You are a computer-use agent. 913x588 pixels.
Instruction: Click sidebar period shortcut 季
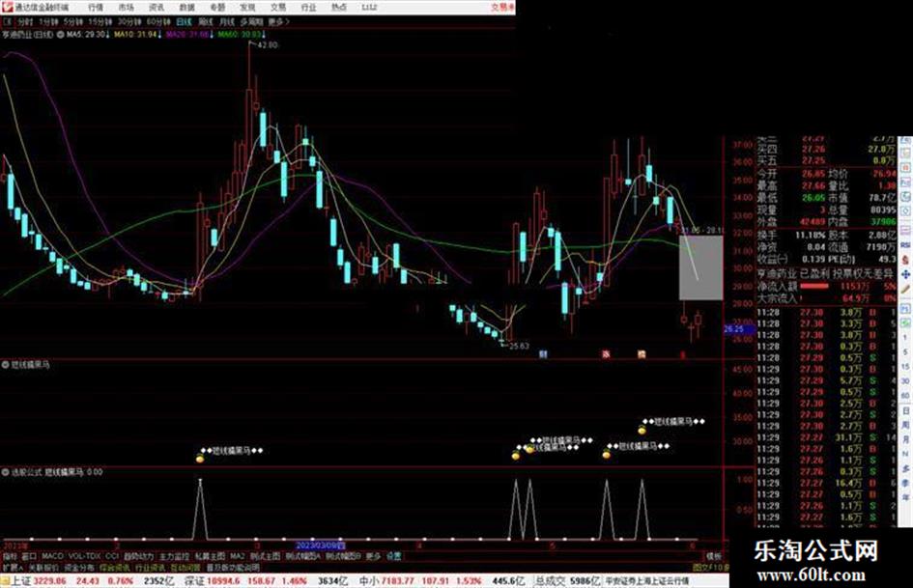point(905,483)
